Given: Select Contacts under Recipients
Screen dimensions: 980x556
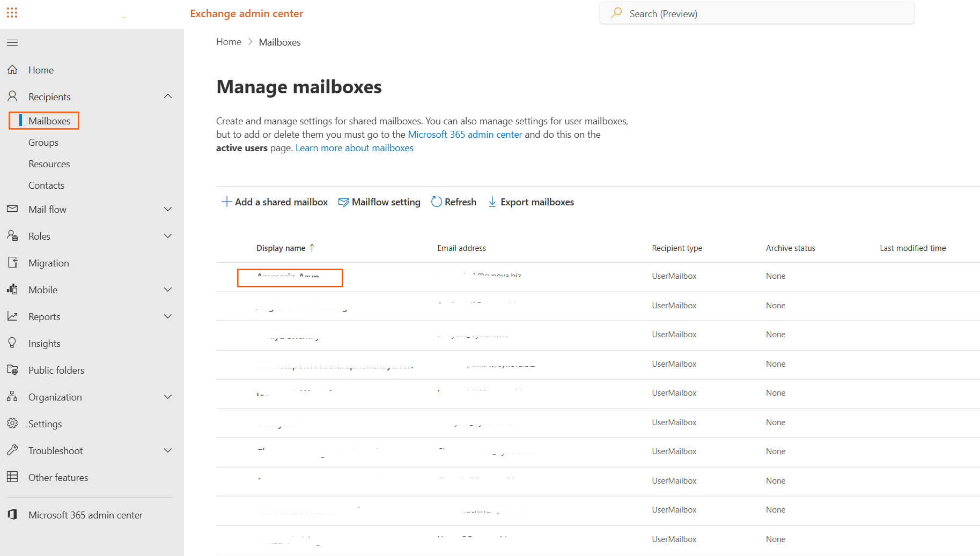Looking at the screenshot, I should tap(46, 186).
